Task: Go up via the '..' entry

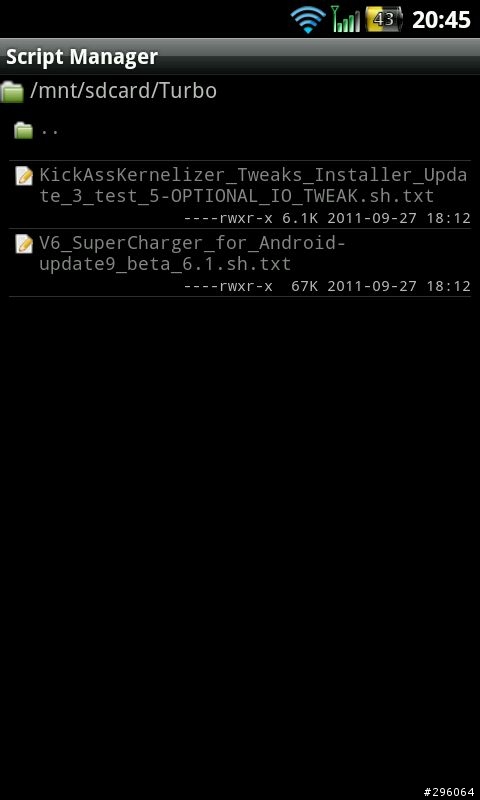Action: [x=240, y=131]
